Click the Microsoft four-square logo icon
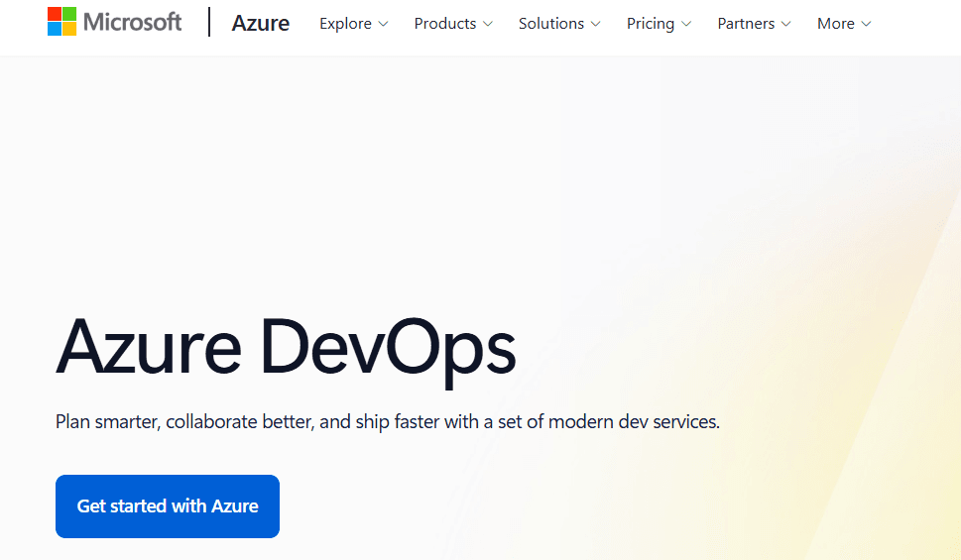The image size is (961, 560). [x=61, y=22]
